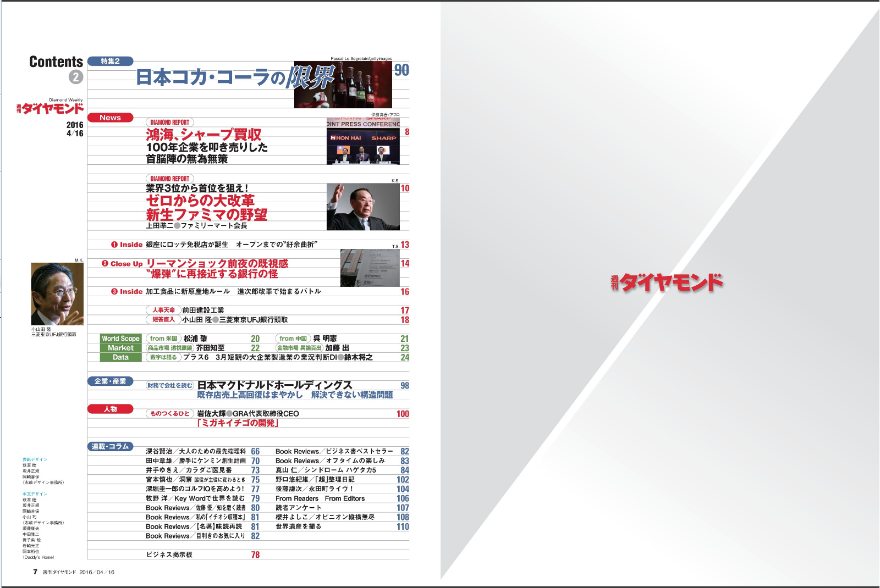Click the Contents heading
880x588 pixels.
click(x=56, y=62)
